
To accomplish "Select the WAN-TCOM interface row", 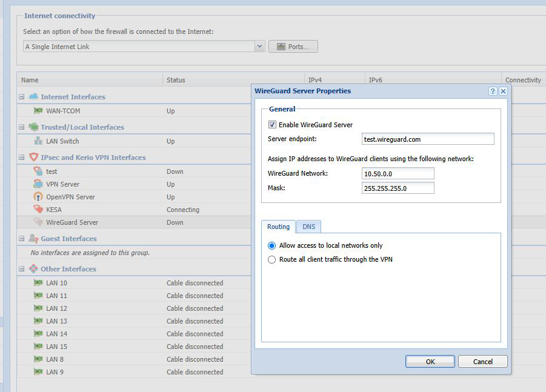I will point(134,111).
